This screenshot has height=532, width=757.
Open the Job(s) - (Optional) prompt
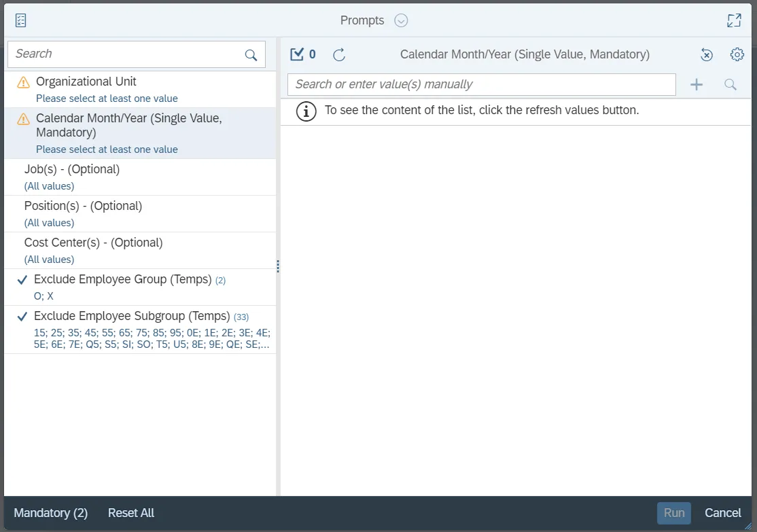click(72, 169)
